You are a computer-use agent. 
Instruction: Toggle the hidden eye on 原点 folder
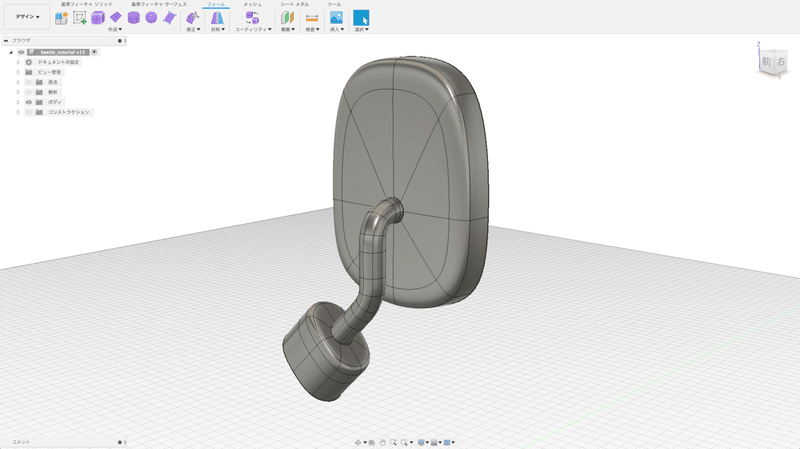pos(29,82)
